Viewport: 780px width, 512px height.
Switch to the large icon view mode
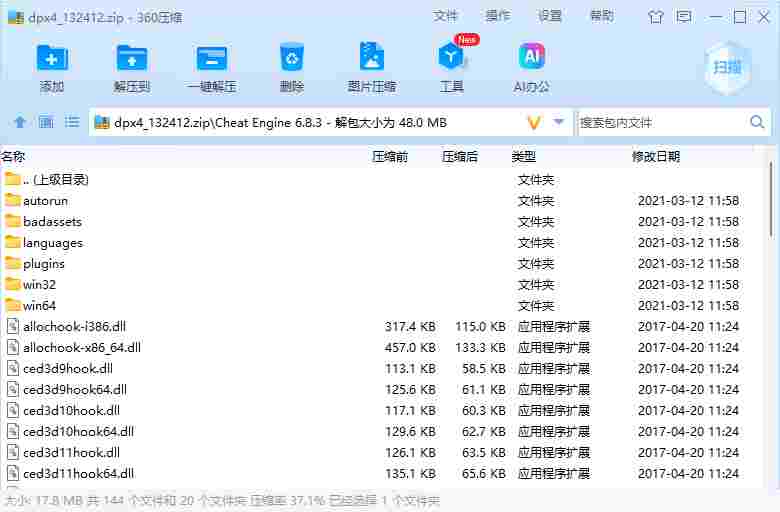click(46, 122)
